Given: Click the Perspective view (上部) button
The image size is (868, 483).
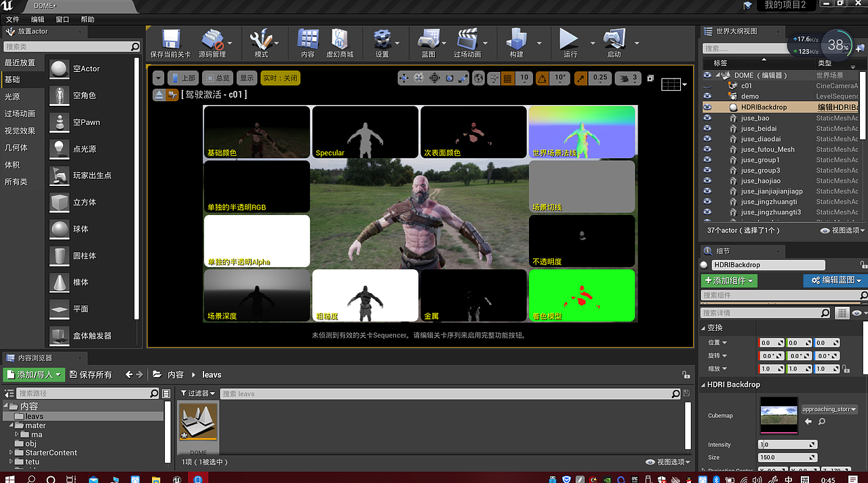Looking at the screenshot, I should coord(183,78).
